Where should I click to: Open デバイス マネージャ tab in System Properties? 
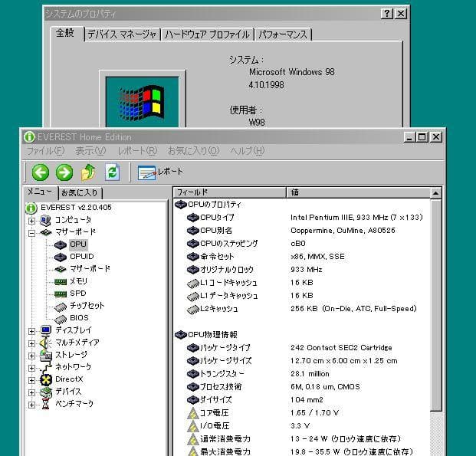[x=122, y=34]
